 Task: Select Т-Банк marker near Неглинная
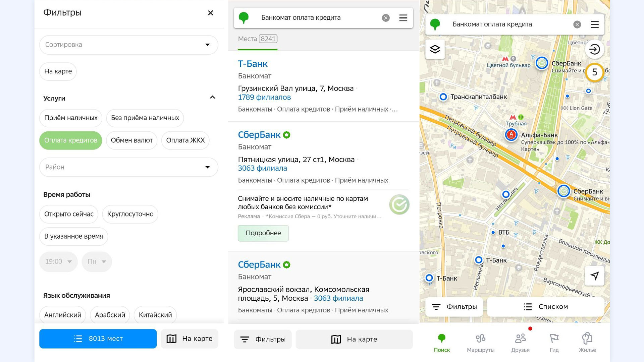pyautogui.click(x=479, y=260)
